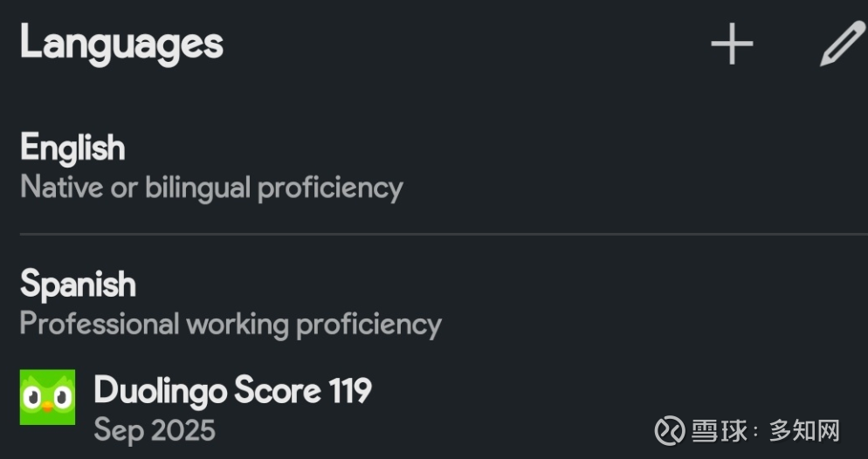Click the Sep 2025 date label
The height and width of the screenshot is (459, 868).
155,429
